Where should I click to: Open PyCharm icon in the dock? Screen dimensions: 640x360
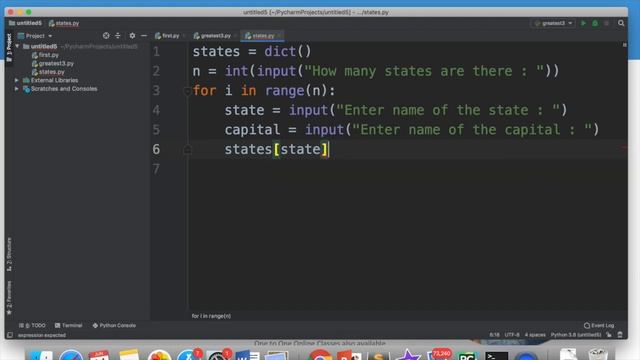(468, 355)
